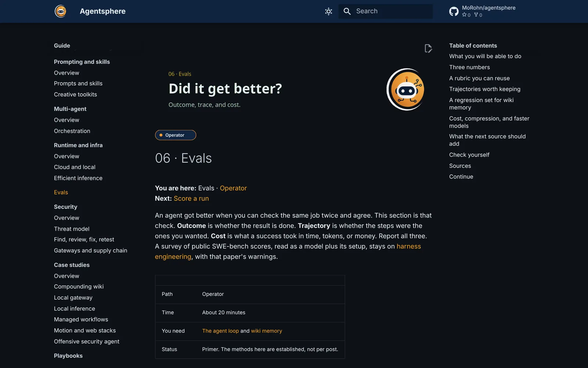
Task: Open Threat model in sidebar
Action: pos(72,229)
